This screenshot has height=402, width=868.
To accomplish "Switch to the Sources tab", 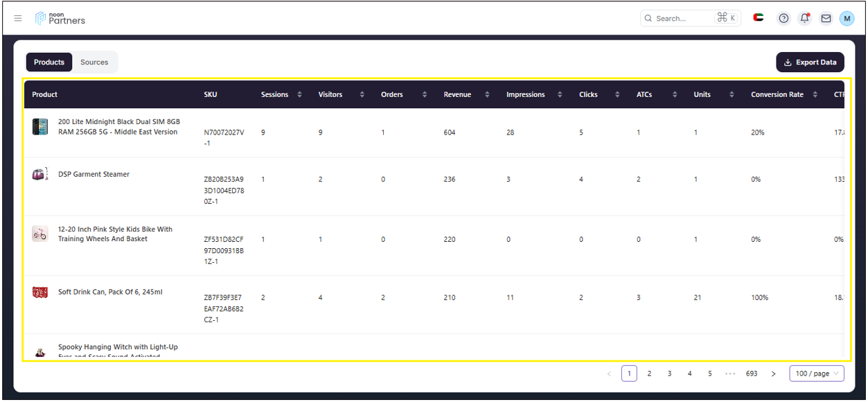I will [x=94, y=62].
